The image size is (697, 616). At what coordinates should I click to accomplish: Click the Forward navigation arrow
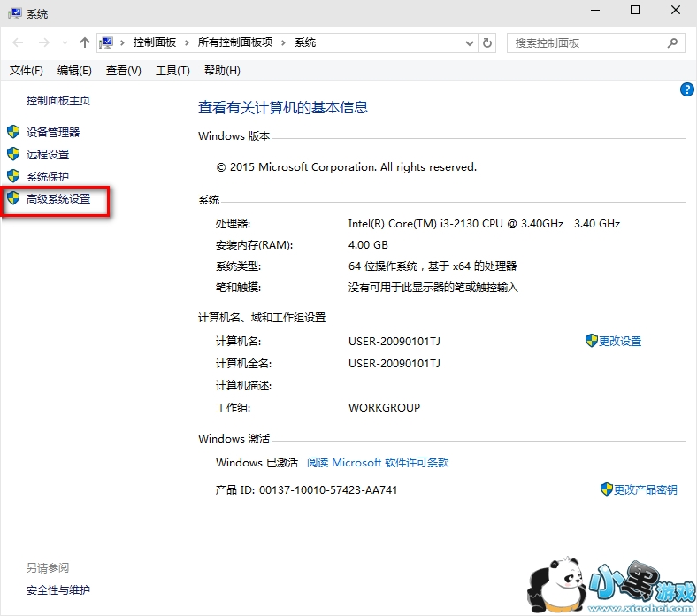(43, 42)
